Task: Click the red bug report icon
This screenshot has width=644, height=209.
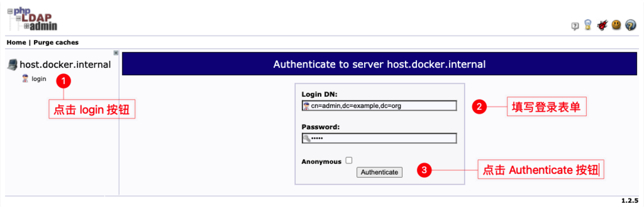Action: (x=602, y=25)
